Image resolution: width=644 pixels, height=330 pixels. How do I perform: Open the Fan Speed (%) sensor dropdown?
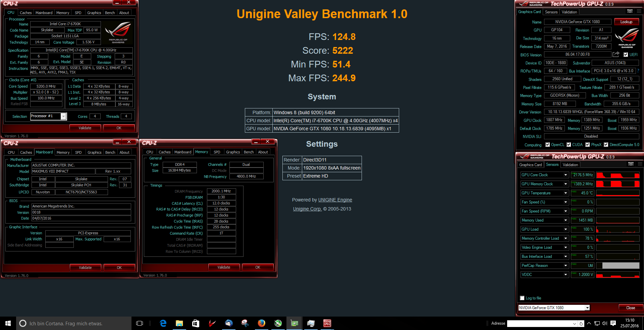coord(566,202)
